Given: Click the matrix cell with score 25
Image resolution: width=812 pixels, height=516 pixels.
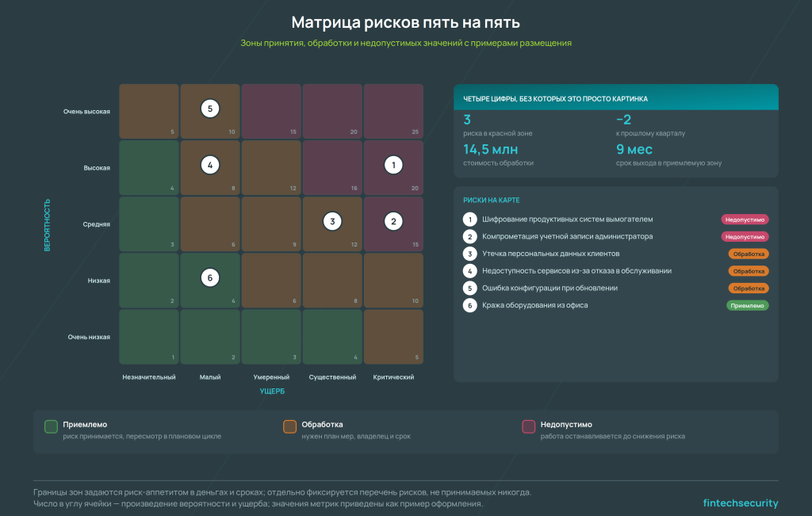Looking at the screenshot, I should tap(393, 111).
